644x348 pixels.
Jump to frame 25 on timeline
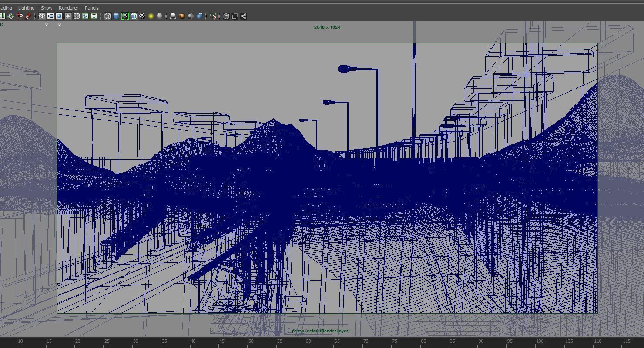[x=106, y=341]
